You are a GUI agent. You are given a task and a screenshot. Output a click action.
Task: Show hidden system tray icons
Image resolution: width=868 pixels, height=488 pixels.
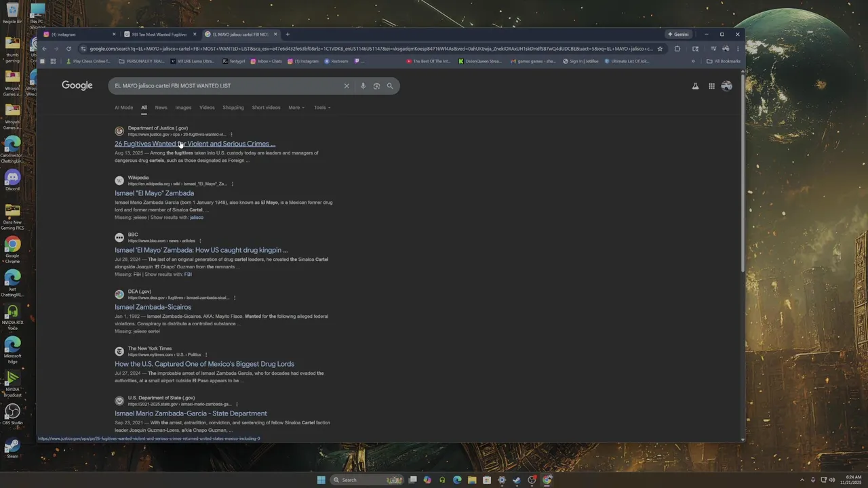[x=802, y=480]
